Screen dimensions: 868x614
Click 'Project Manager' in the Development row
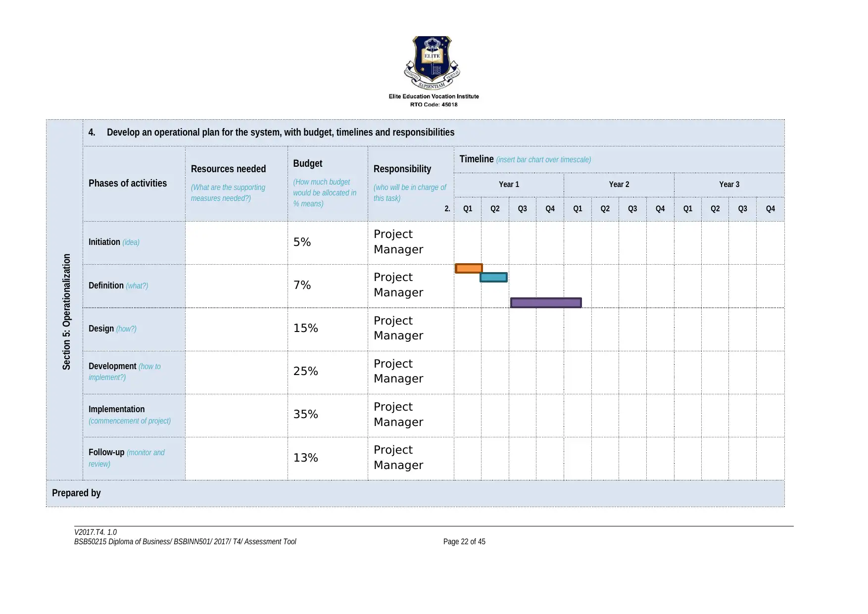click(x=398, y=371)
